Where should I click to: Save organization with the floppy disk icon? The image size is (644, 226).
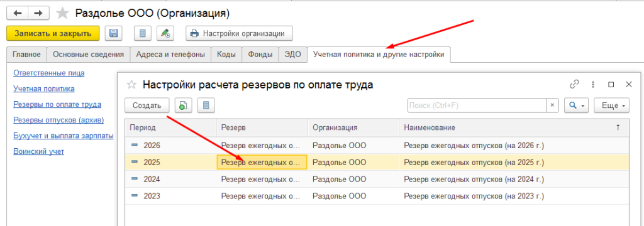point(114,34)
